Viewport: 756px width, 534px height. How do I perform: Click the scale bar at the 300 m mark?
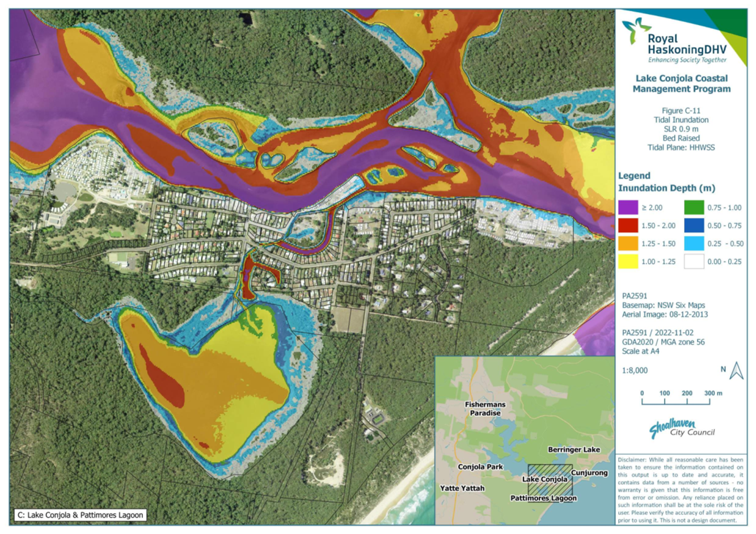point(709,401)
